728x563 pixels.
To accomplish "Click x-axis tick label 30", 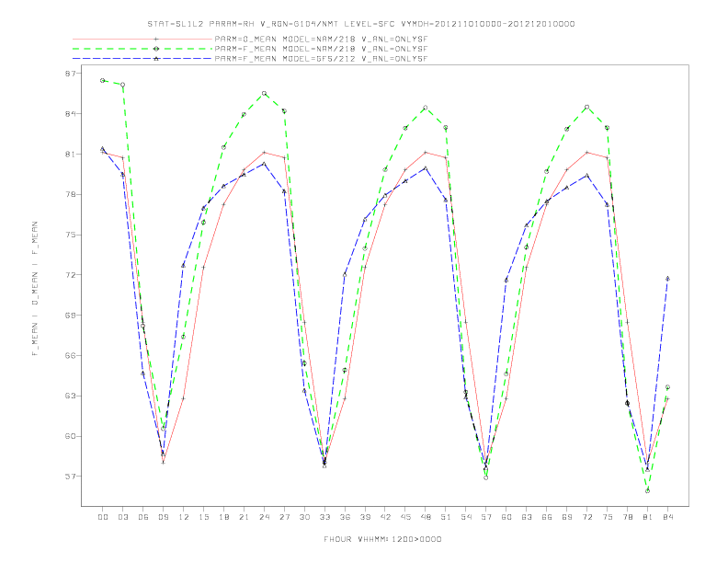I will click(304, 517).
